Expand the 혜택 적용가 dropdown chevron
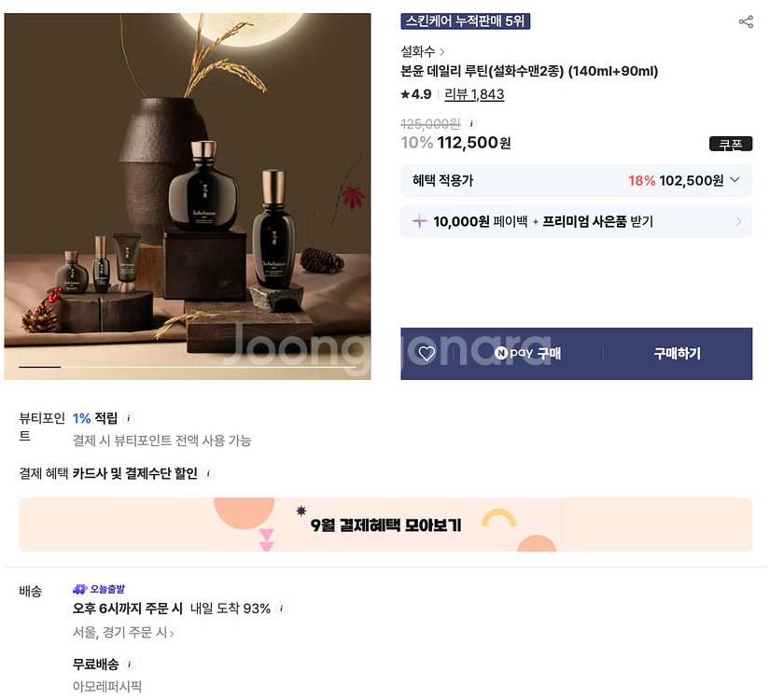The image size is (770, 700). point(735,180)
